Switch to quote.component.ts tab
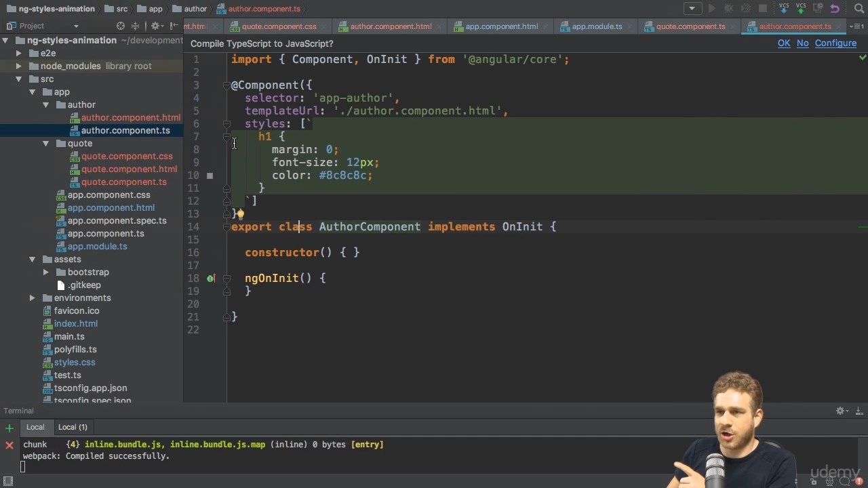The width and height of the screenshot is (868, 488). [690, 26]
